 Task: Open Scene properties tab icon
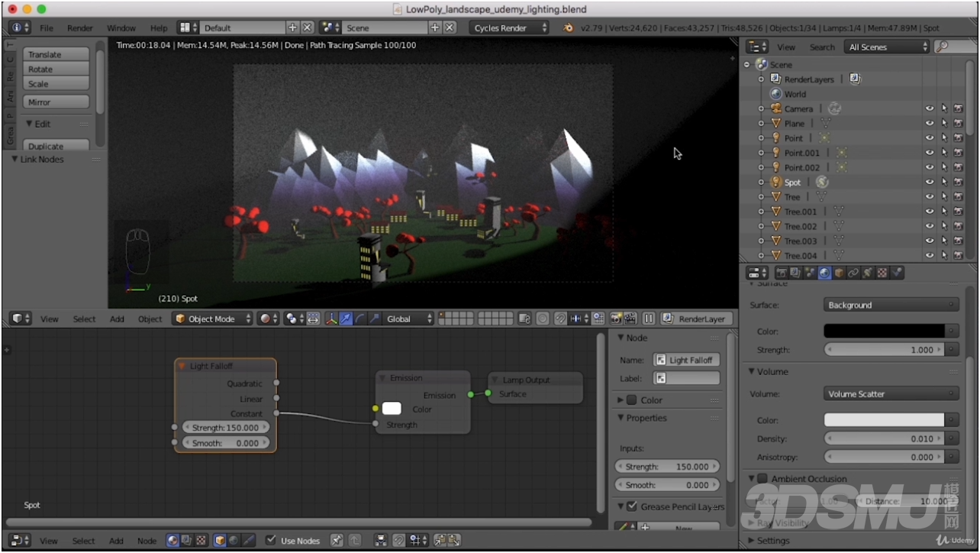click(x=810, y=273)
